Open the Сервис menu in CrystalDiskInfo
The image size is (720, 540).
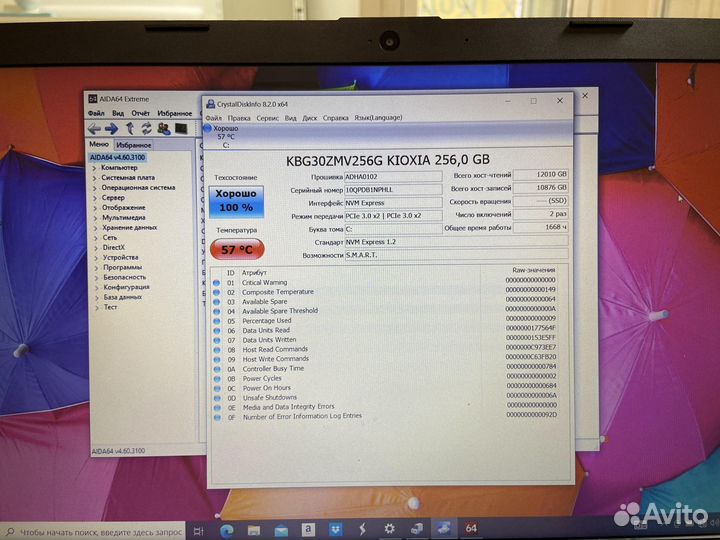[x=267, y=118]
